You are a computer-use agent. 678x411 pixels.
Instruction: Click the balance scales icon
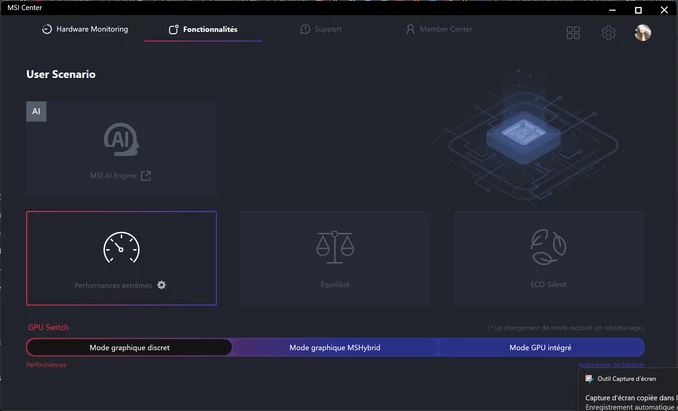point(335,247)
